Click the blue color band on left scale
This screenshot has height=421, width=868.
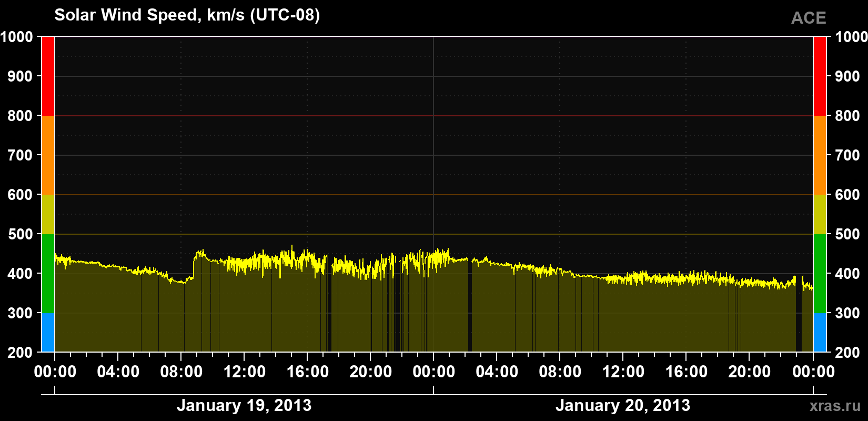coord(48,333)
